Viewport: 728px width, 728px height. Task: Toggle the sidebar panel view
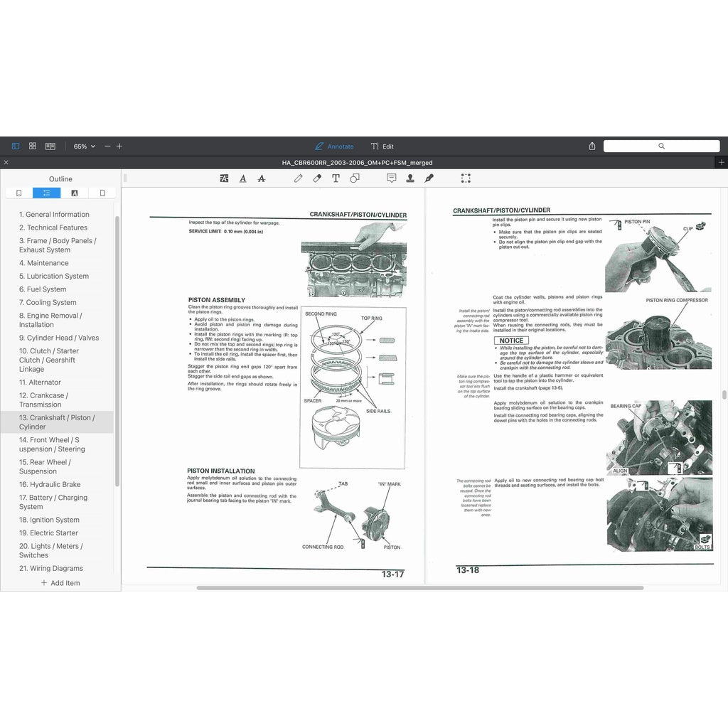pyautogui.click(x=16, y=146)
